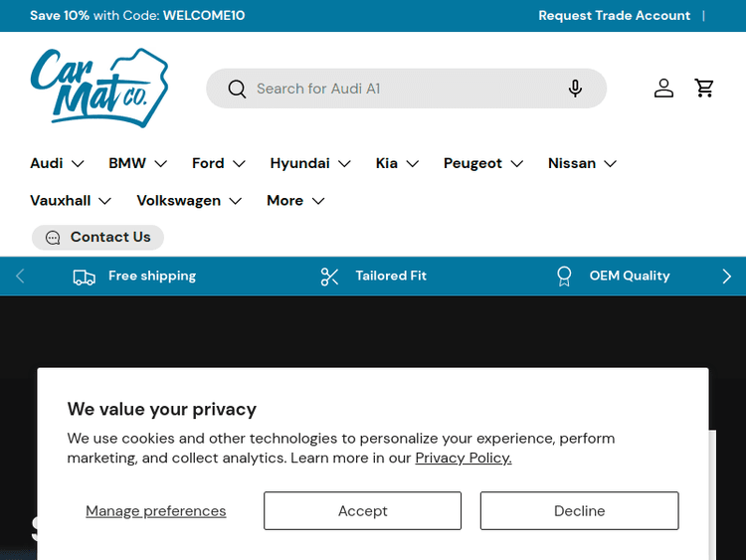Open the More dropdown menu

pyautogui.click(x=295, y=201)
